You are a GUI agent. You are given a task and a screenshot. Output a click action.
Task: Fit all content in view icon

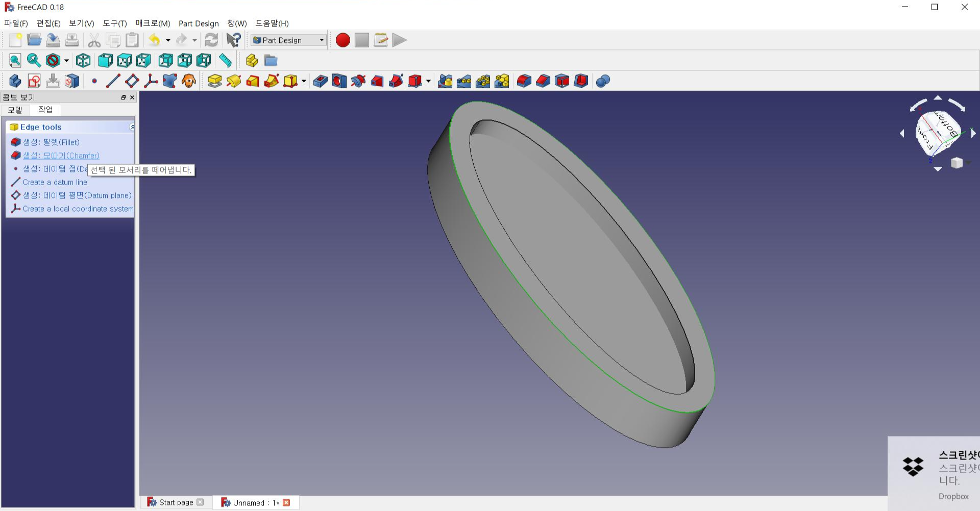pyautogui.click(x=15, y=60)
